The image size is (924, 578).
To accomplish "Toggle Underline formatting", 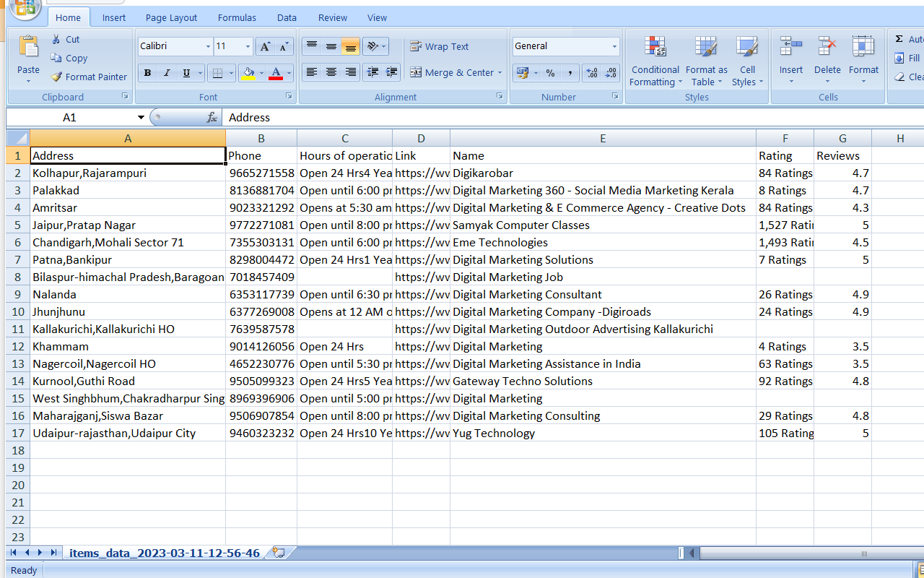I will 186,73.
